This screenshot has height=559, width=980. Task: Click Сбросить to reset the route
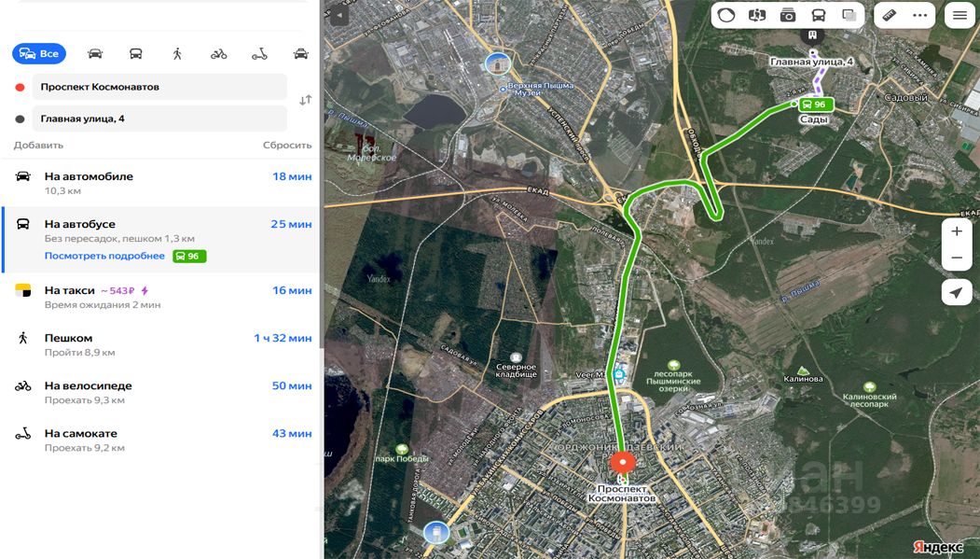click(287, 145)
